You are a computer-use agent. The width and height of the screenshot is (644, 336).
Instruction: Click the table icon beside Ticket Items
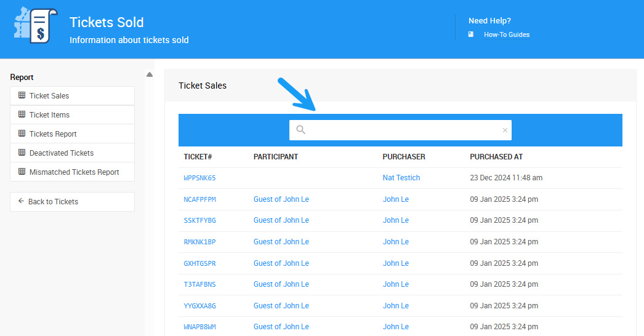22,114
